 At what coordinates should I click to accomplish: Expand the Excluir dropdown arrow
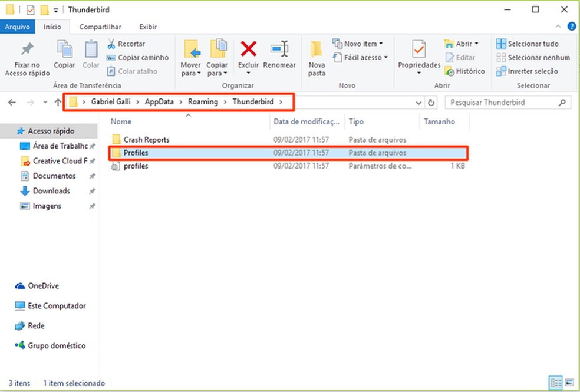point(248,73)
